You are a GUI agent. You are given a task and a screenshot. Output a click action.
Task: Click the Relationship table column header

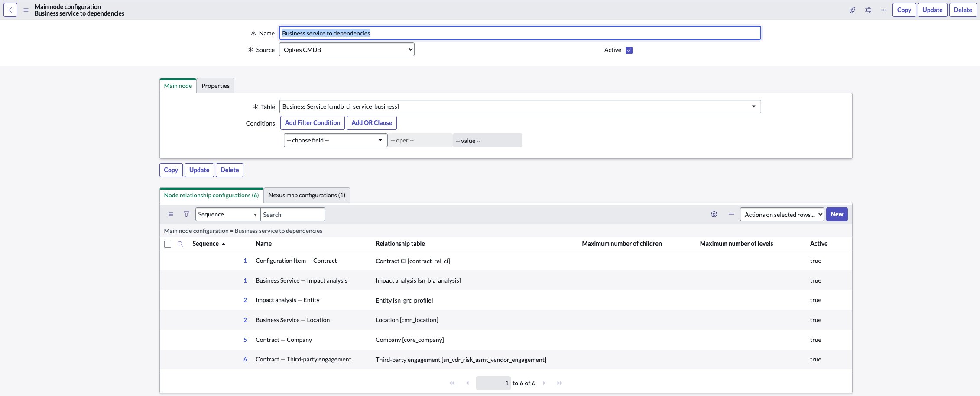tap(400, 244)
